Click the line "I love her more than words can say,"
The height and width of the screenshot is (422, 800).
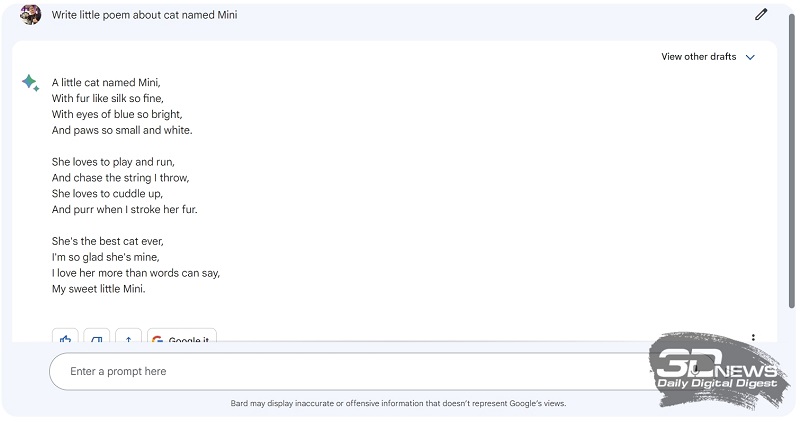(136, 273)
